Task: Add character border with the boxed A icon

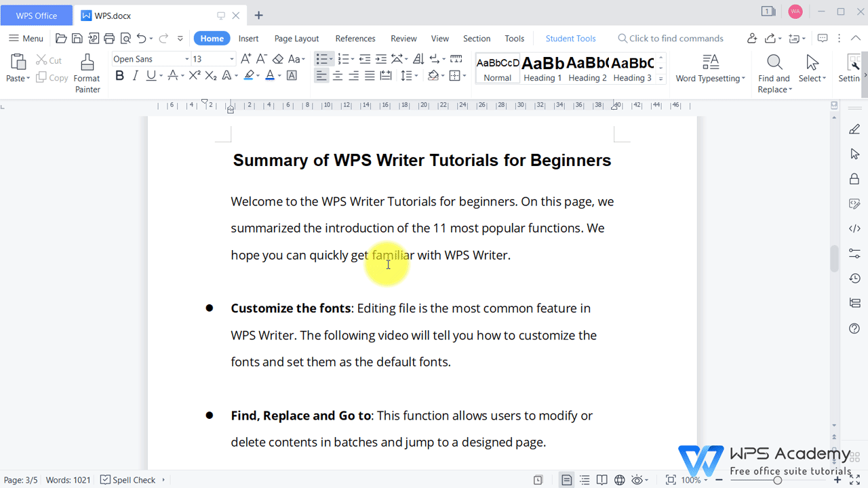Action: [x=292, y=75]
